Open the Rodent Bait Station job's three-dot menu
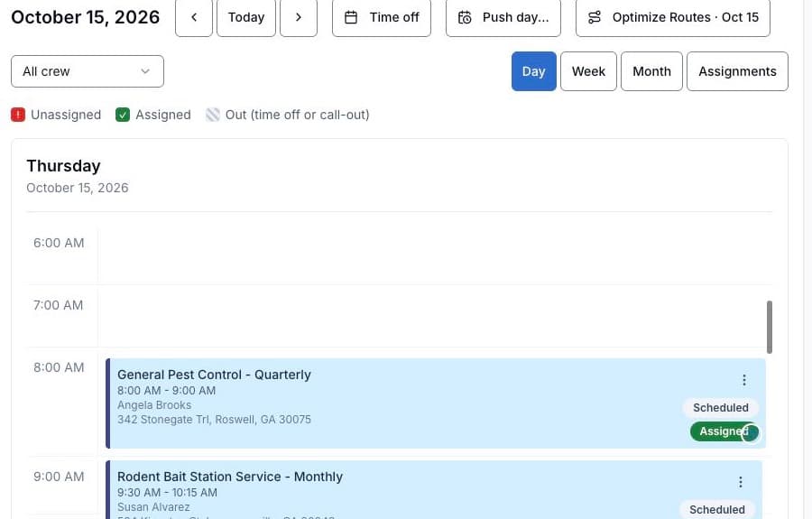812x519 pixels. [741, 482]
